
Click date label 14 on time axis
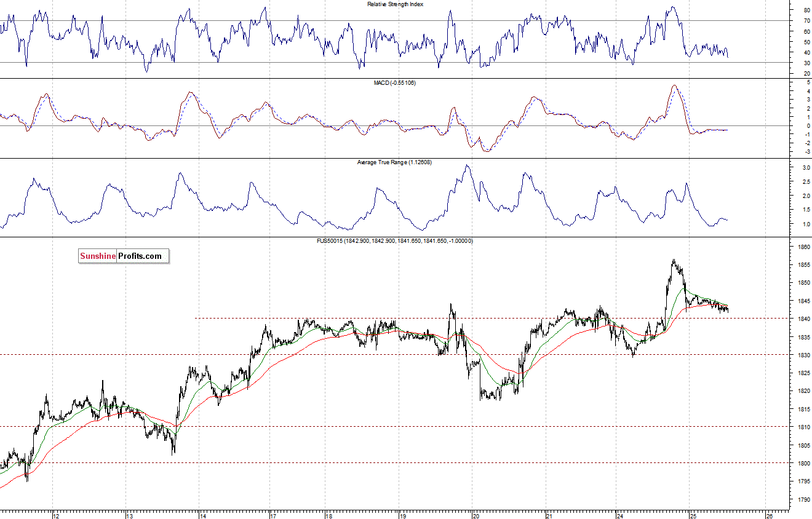point(202,516)
